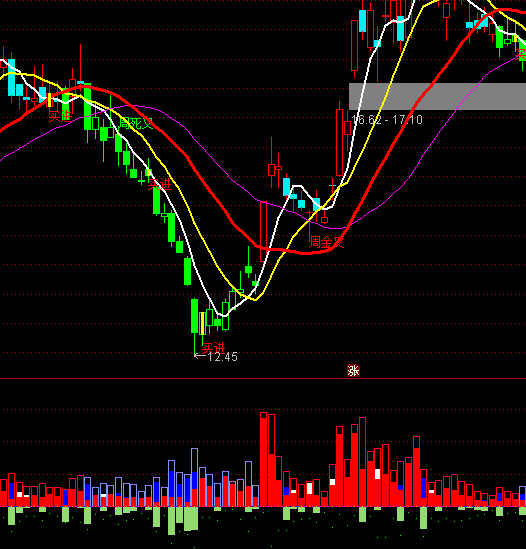The height and width of the screenshot is (549, 526).
Task: Click the "16.62 - 17.10" range label
Action: [x=387, y=120]
